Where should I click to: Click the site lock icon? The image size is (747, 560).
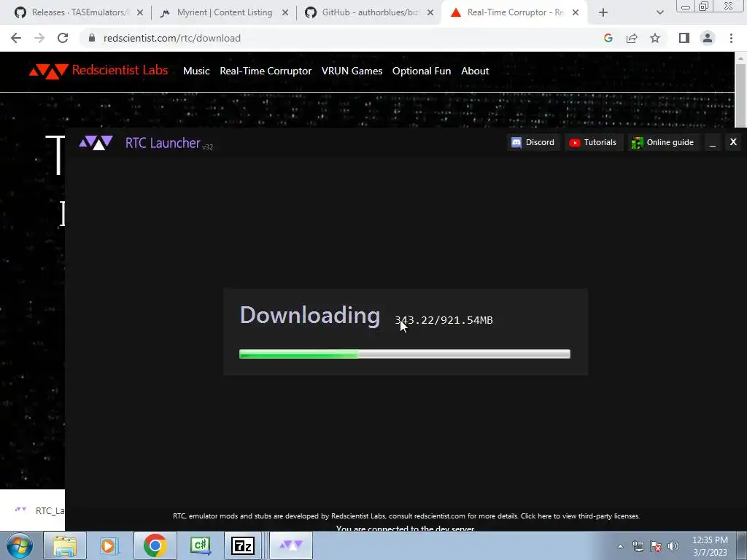(x=92, y=38)
